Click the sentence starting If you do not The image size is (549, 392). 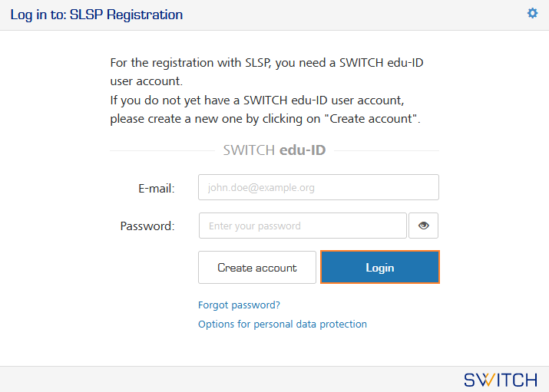click(265, 110)
